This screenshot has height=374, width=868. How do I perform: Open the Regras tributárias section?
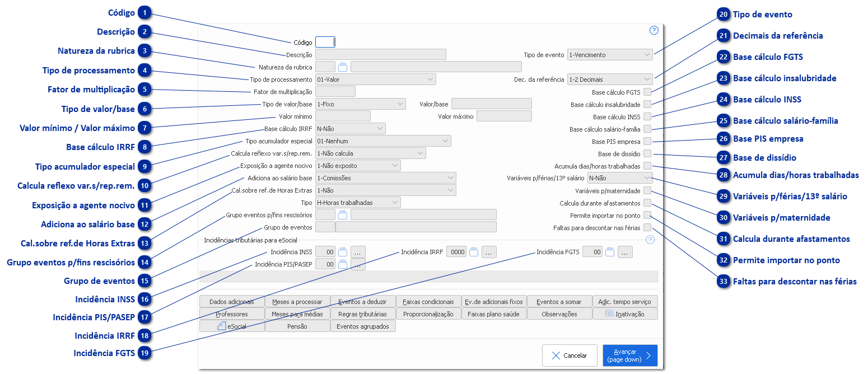click(x=362, y=314)
